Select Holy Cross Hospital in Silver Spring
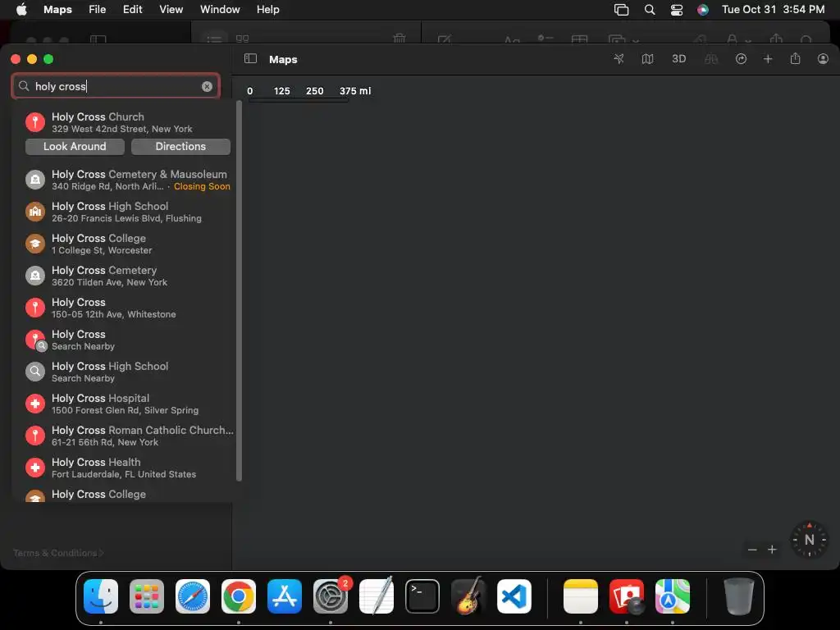Image resolution: width=840 pixels, height=630 pixels. (x=127, y=404)
